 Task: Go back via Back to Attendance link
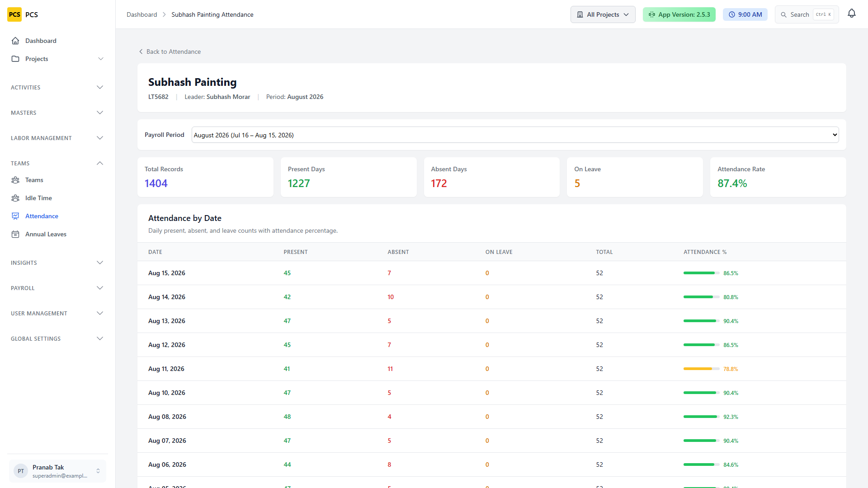coord(170,52)
